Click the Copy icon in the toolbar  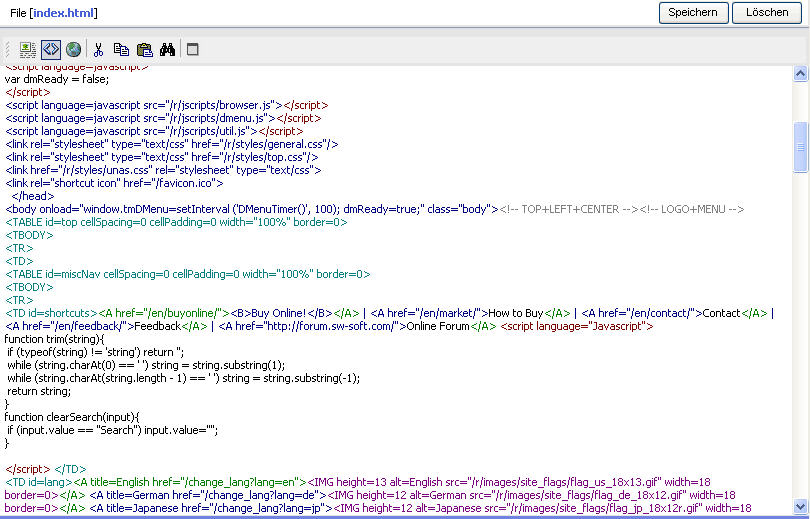[121, 49]
